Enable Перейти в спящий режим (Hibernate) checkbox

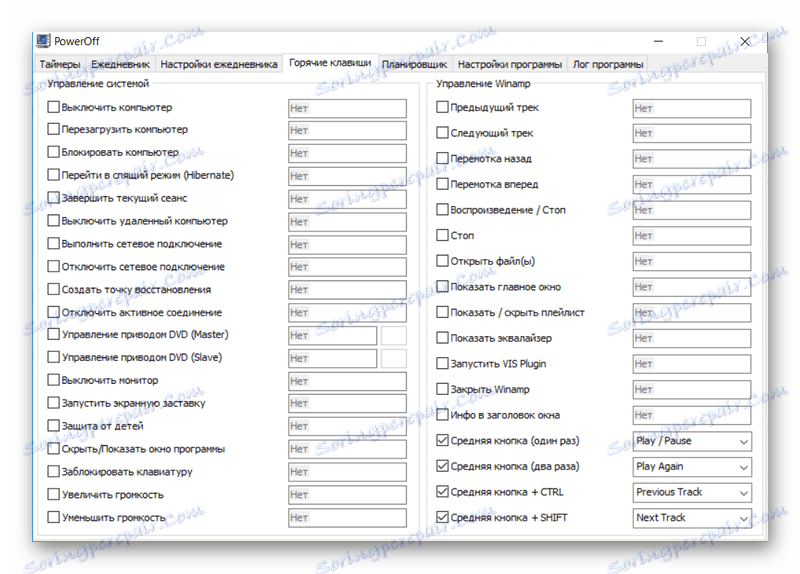click(x=54, y=175)
